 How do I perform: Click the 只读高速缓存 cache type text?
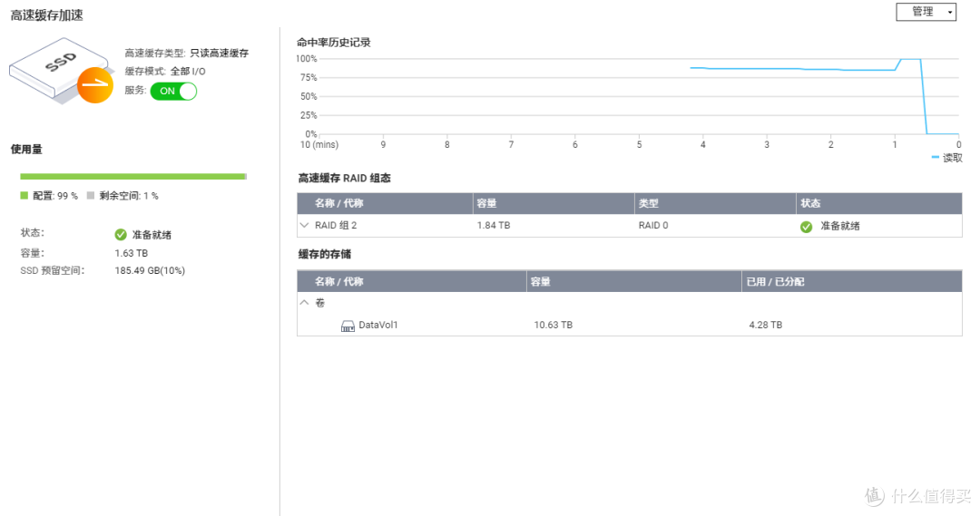(x=220, y=54)
